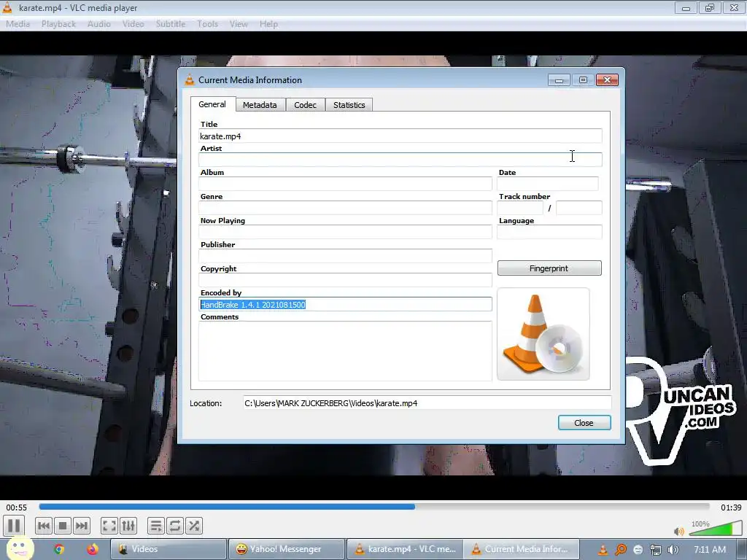
Task: Mute audio via the speaker icon
Action: click(x=679, y=532)
